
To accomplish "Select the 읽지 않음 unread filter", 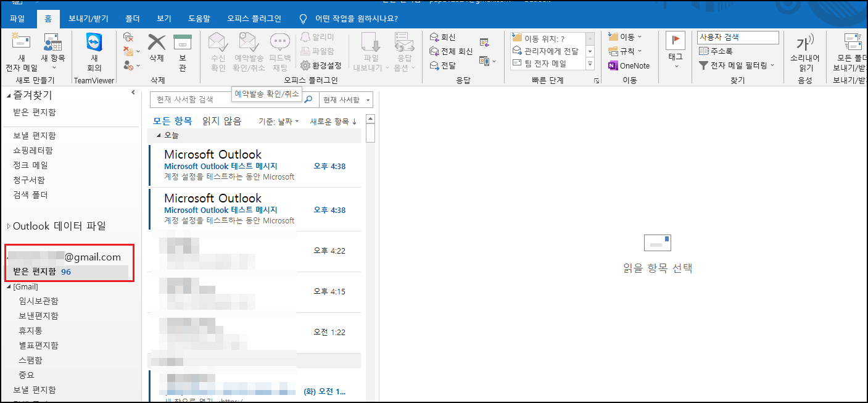I will [221, 121].
